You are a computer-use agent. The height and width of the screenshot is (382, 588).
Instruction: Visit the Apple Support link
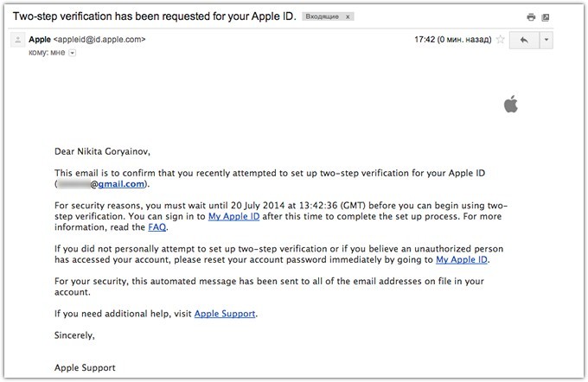pos(226,313)
